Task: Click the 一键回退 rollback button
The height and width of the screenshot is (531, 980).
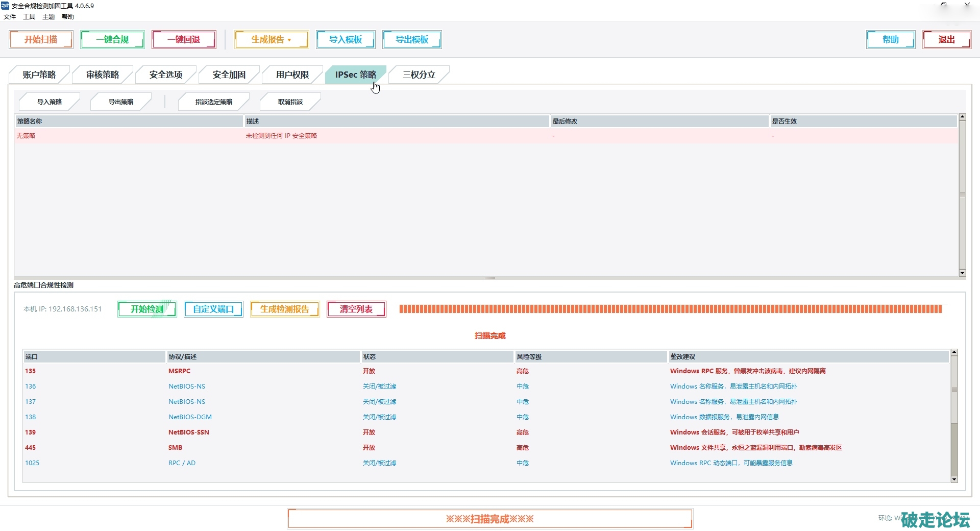Action: point(184,40)
